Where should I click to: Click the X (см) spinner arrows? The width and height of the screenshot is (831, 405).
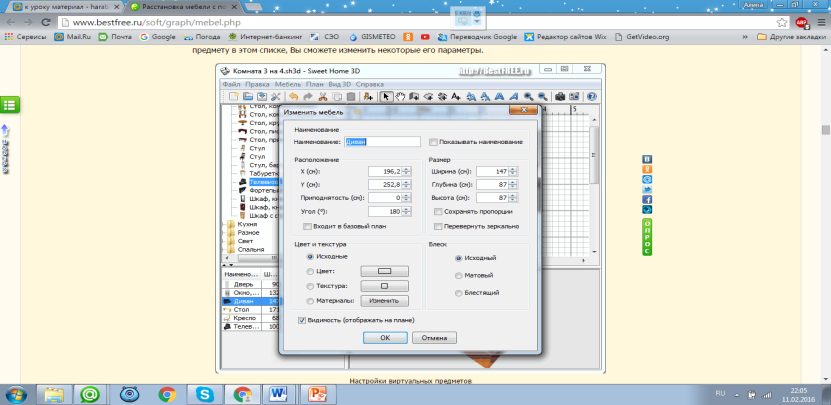point(406,171)
